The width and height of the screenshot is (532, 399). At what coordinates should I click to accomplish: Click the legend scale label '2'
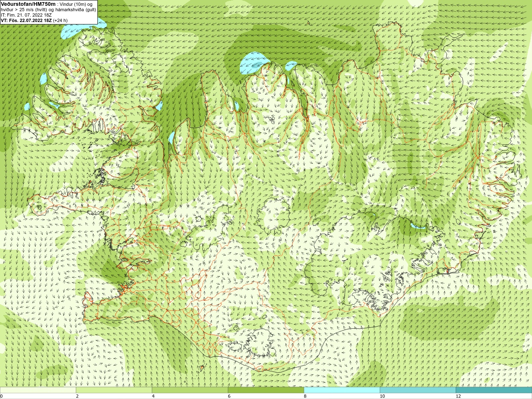pyautogui.click(x=77, y=396)
